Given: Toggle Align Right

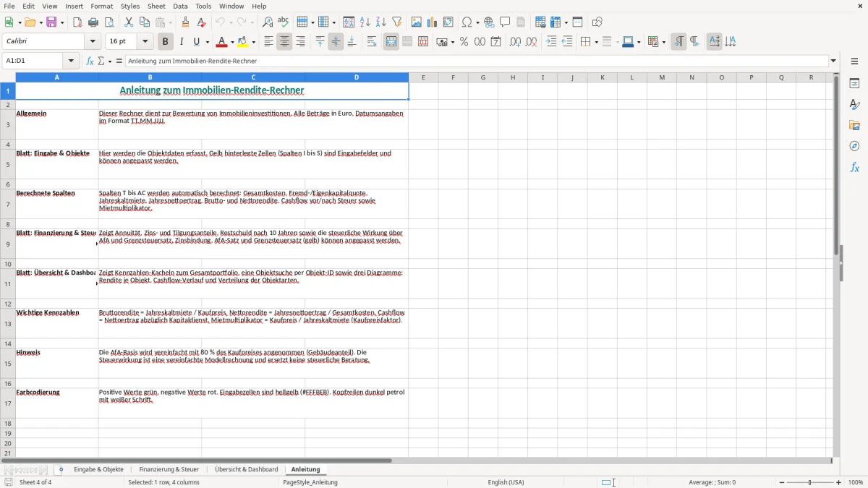Looking at the screenshot, I should (300, 42).
